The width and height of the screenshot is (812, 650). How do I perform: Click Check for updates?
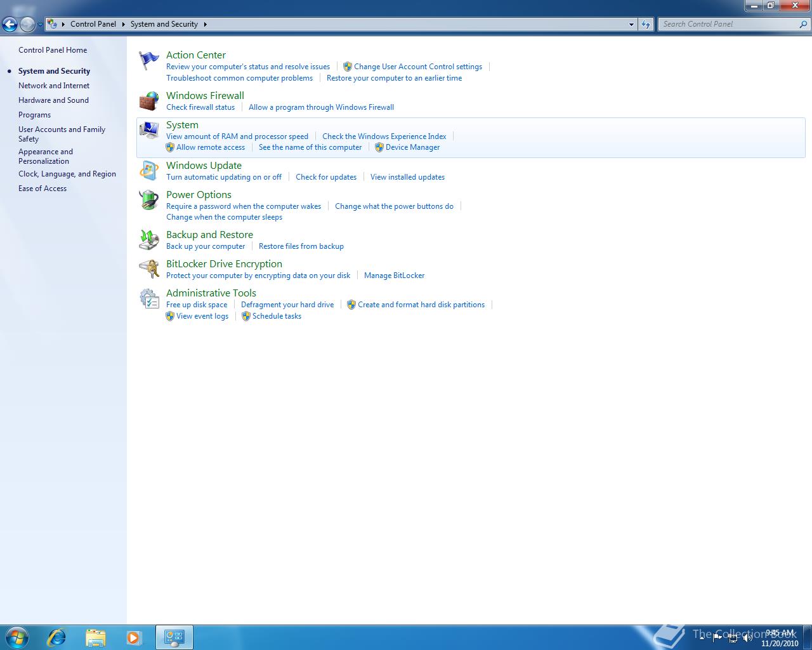(x=326, y=177)
